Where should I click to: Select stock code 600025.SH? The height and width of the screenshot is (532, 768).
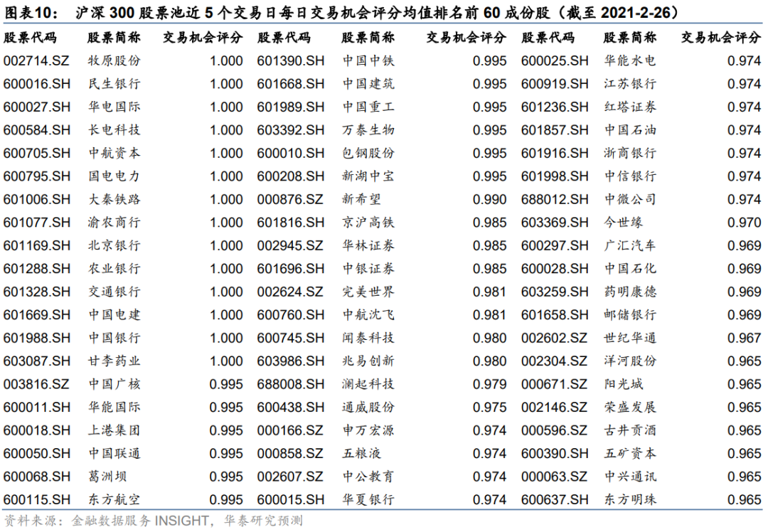pos(555,60)
